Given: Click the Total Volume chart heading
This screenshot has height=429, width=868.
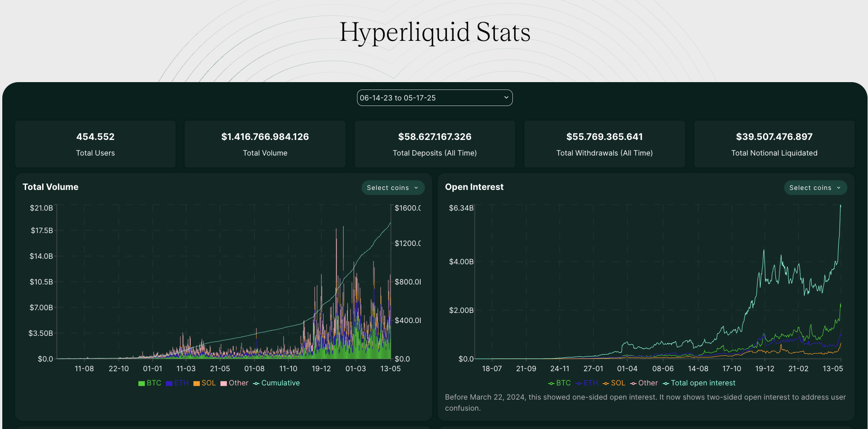Looking at the screenshot, I should [50, 187].
